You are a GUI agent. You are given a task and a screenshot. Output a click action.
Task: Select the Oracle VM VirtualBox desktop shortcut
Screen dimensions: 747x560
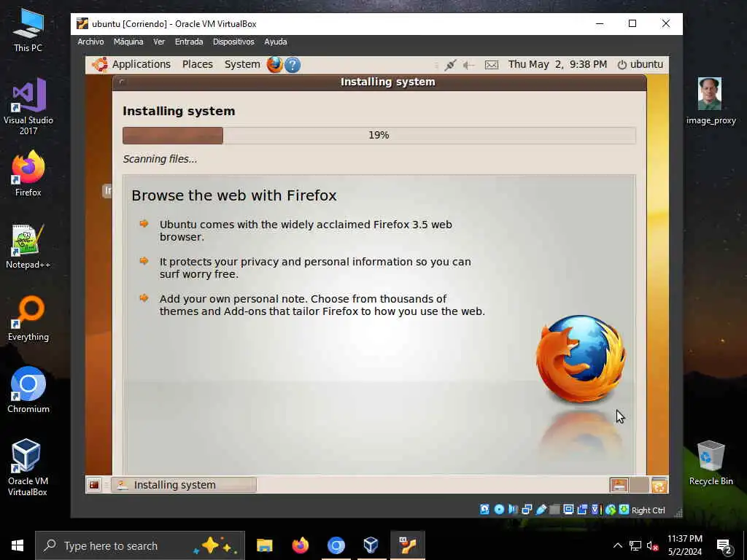tap(28, 467)
